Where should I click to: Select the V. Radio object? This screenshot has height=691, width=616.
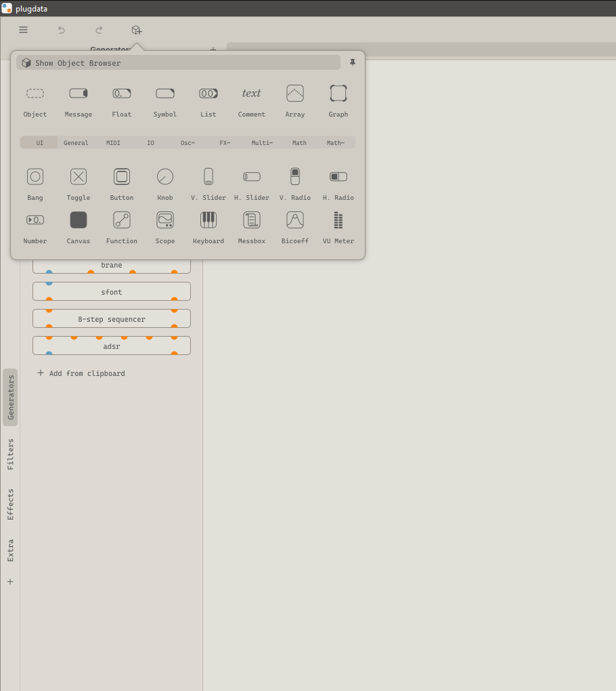(295, 177)
